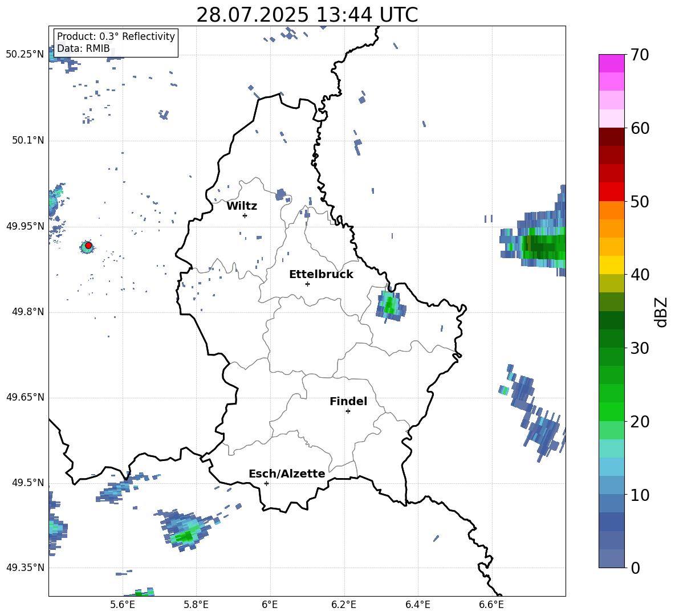Click the colorbar 70 tick label

(x=640, y=55)
